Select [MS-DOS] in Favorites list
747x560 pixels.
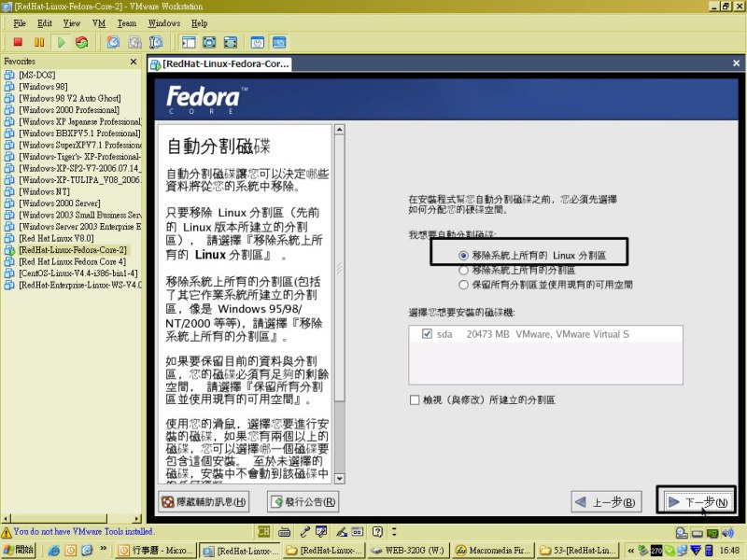point(37,75)
